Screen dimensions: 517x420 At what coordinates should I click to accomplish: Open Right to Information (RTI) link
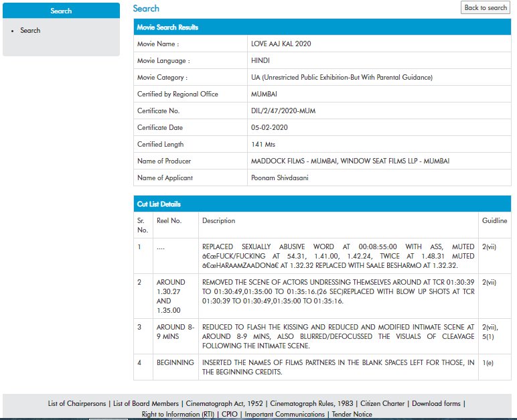(178, 414)
